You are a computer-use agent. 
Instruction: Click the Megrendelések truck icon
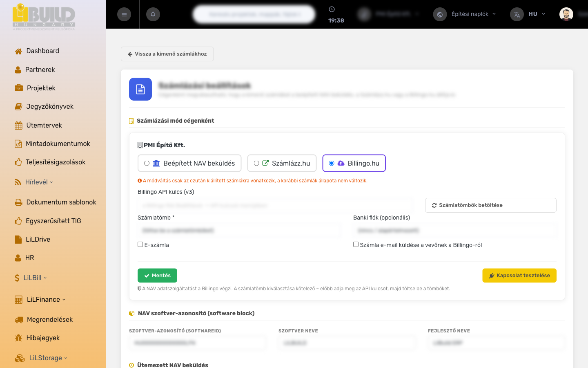click(x=19, y=320)
